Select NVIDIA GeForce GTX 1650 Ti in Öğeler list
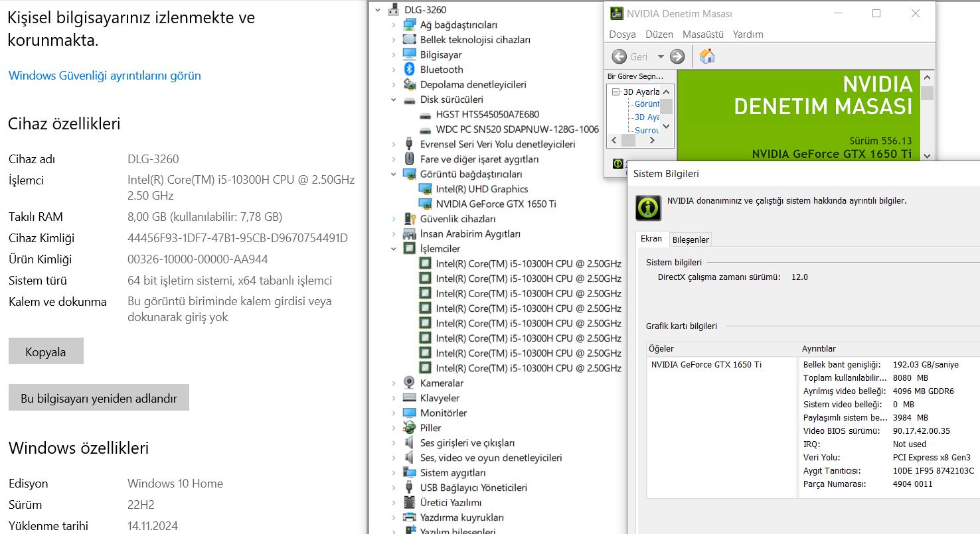The height and width of the screenshot is (534, 980). (706, 364)
